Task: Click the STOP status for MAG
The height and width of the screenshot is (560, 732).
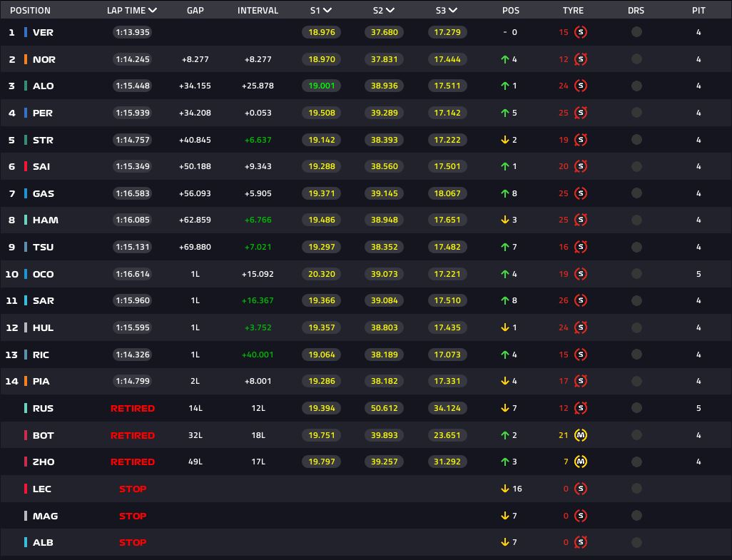Action: 133,516
